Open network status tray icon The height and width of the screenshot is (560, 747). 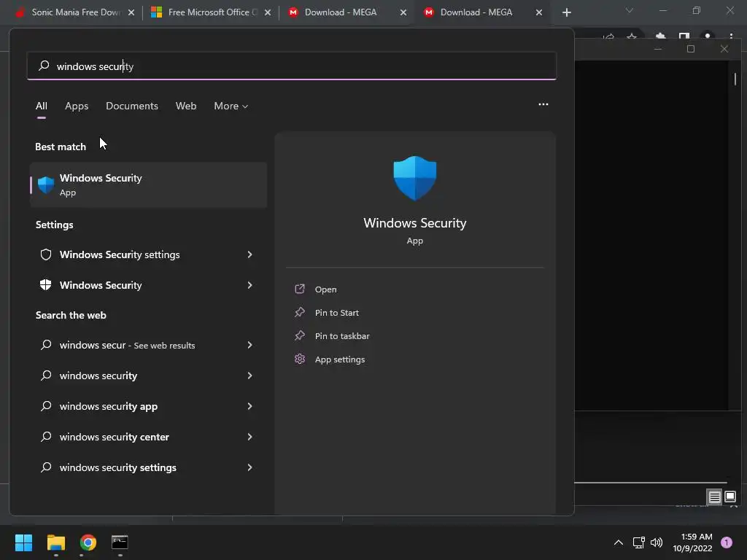click(638, 542)
